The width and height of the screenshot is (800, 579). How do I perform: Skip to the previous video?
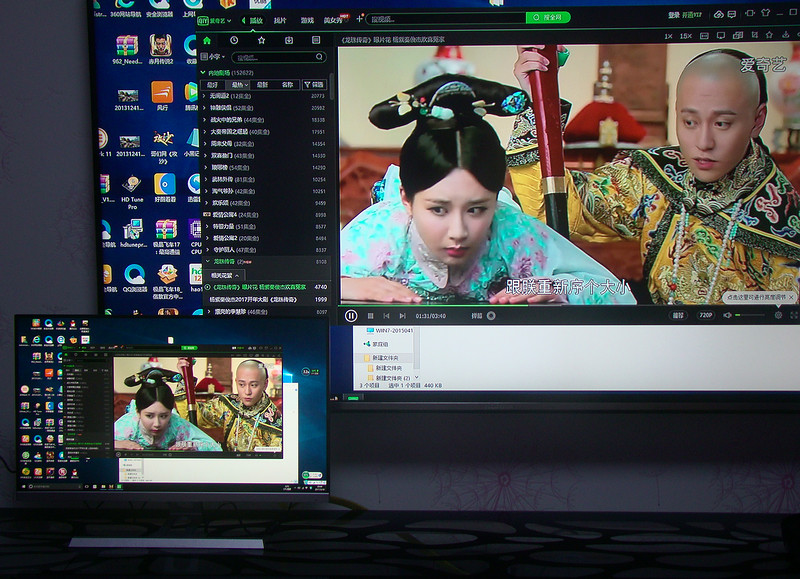coord(386,316)
